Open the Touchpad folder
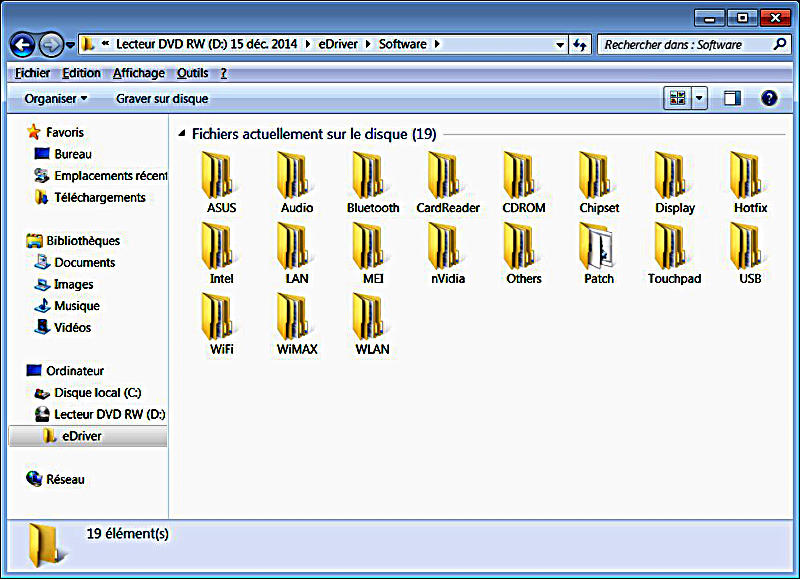 point(674,253)
